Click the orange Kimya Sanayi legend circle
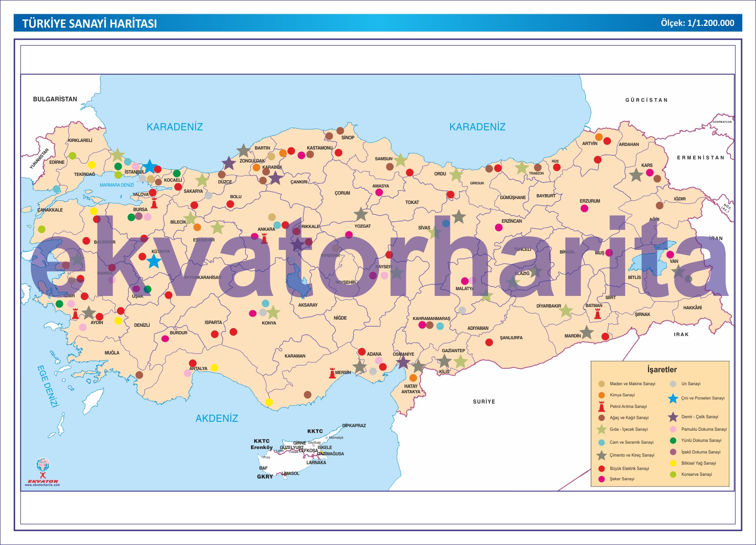 click(601, 395)
